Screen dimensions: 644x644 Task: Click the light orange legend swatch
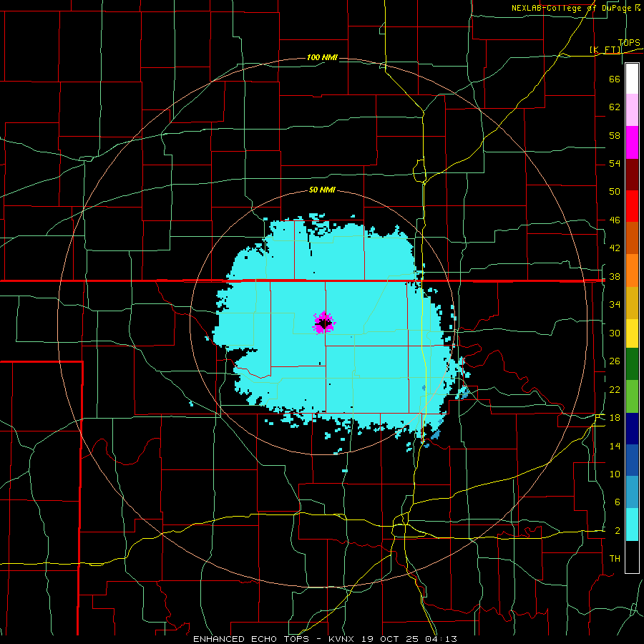[x=632, y=270]
